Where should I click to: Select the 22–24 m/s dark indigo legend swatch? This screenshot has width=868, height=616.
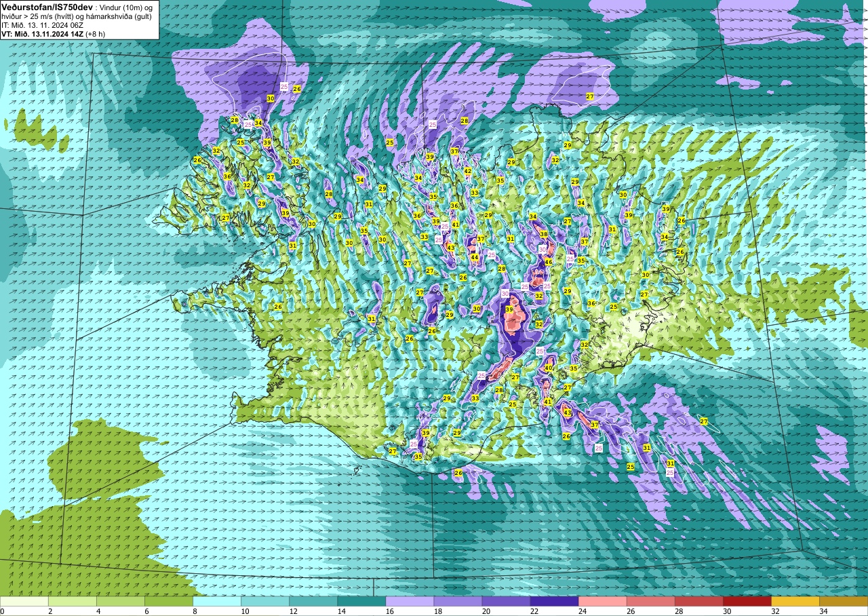554,601
